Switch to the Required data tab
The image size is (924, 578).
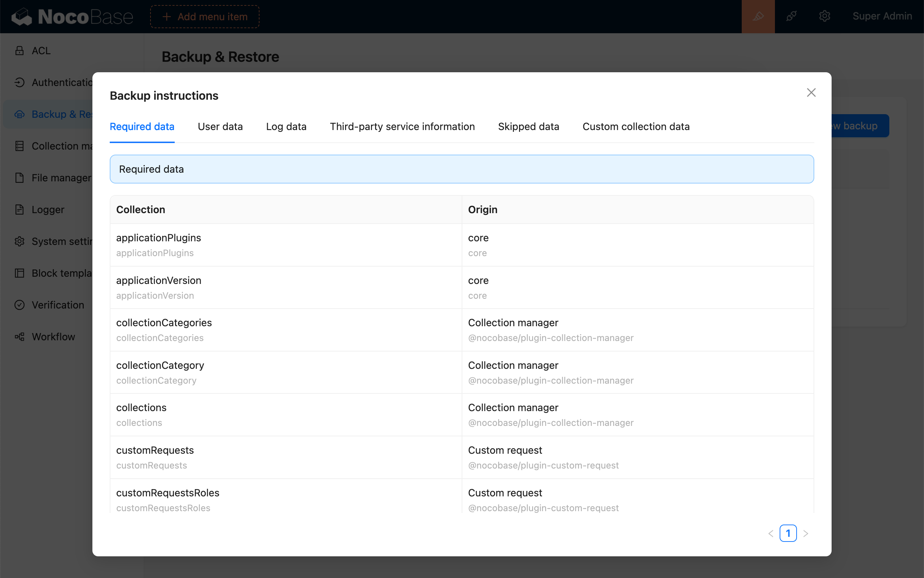tap(142, 126)
